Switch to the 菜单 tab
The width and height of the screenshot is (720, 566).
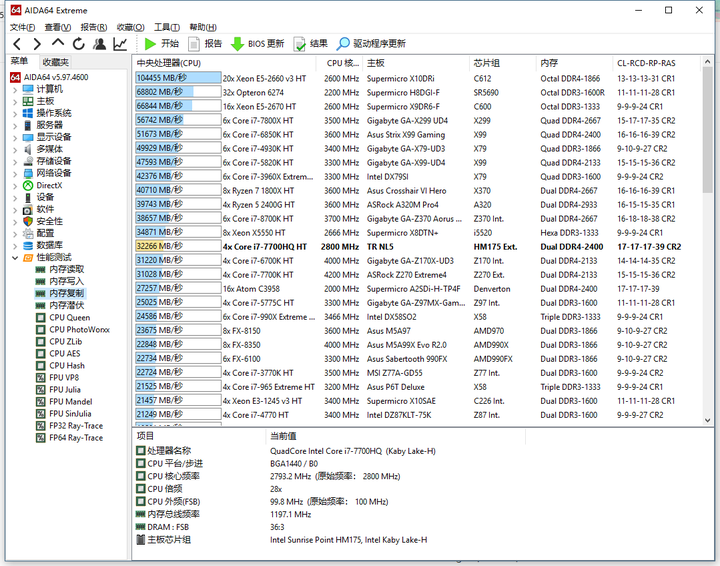(20, 61)
